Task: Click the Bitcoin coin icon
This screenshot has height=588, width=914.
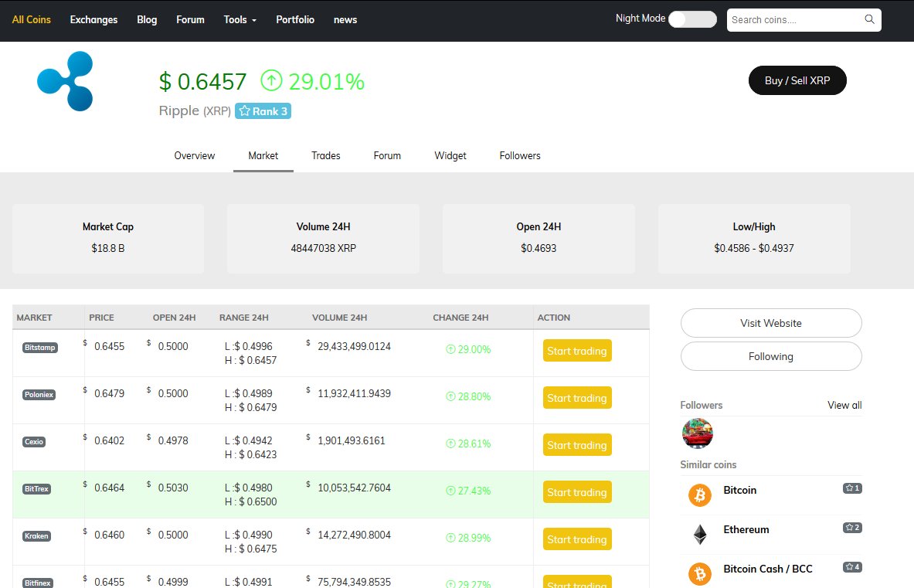Action: click(x=699, y=495)
